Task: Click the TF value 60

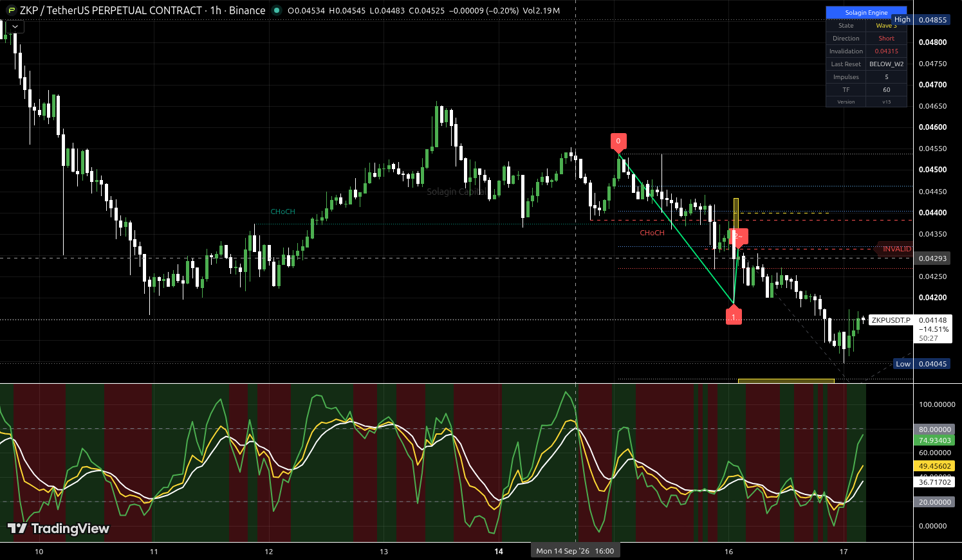Action: (x=886, y=90)
